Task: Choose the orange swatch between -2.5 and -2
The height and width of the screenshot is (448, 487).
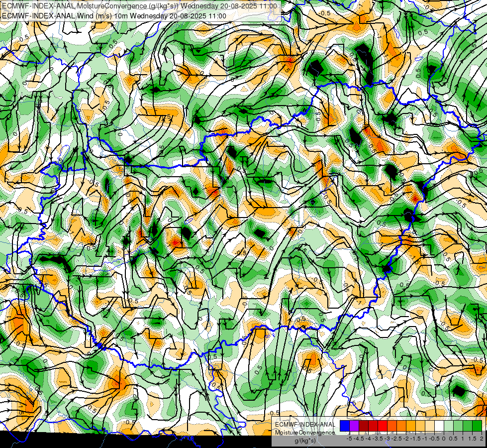Action: (401, 426)
